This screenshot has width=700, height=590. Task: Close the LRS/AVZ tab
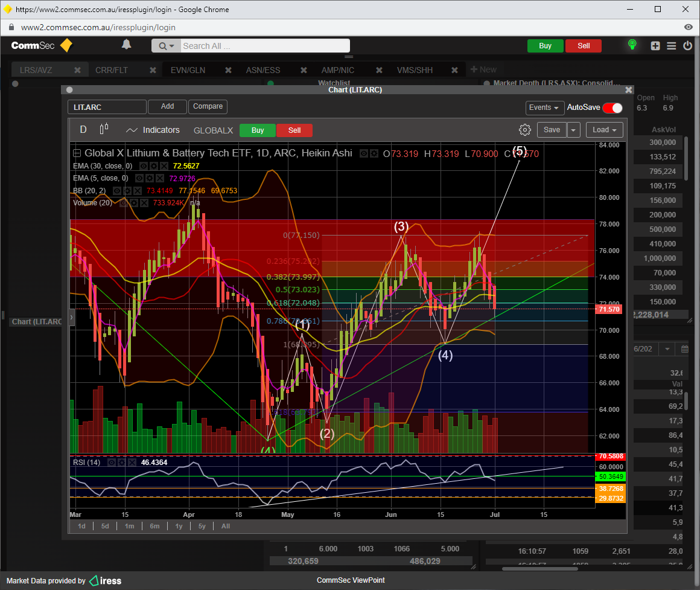[x=77, y=70]
